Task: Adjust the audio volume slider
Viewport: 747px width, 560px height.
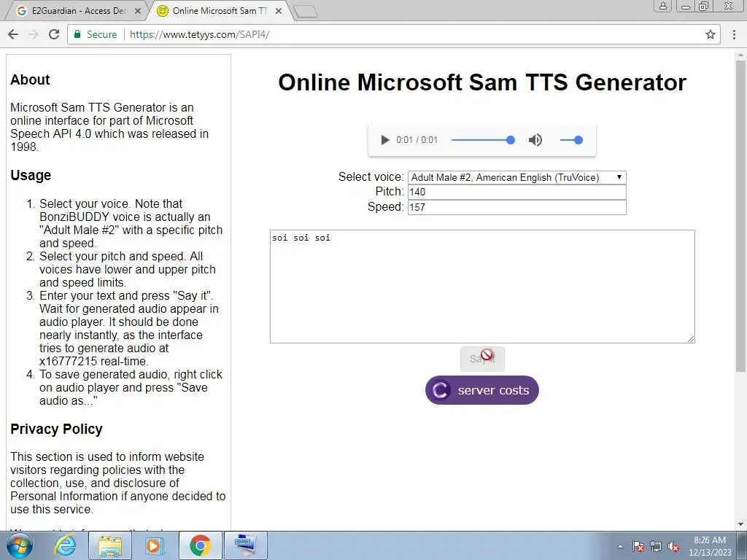Action: coord(571,140)
